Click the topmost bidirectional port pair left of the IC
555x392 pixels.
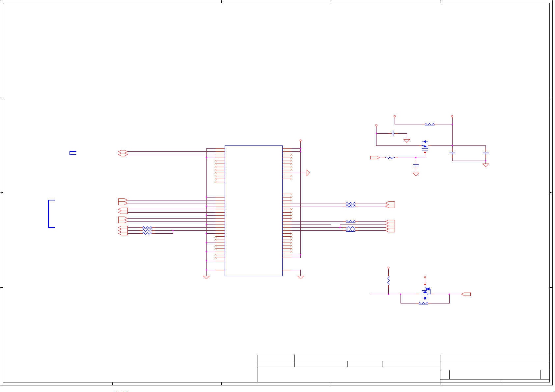(123, 153)
